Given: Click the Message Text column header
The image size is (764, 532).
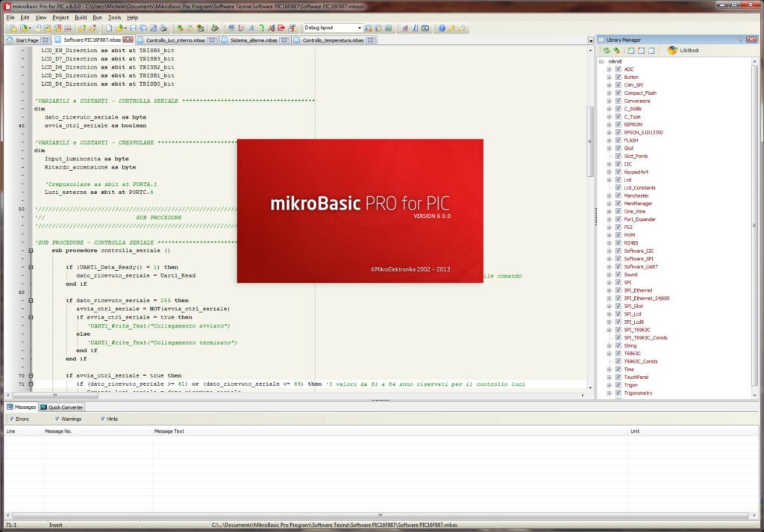Looking at the screenshot, I should click(169, 431).
